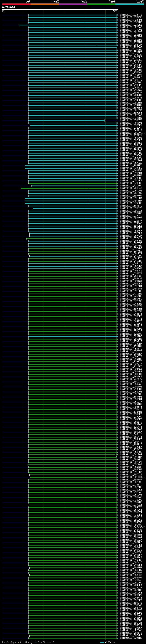Open hit UniRef100_O24431
This screenshot has height=644, width=146.
131,15
